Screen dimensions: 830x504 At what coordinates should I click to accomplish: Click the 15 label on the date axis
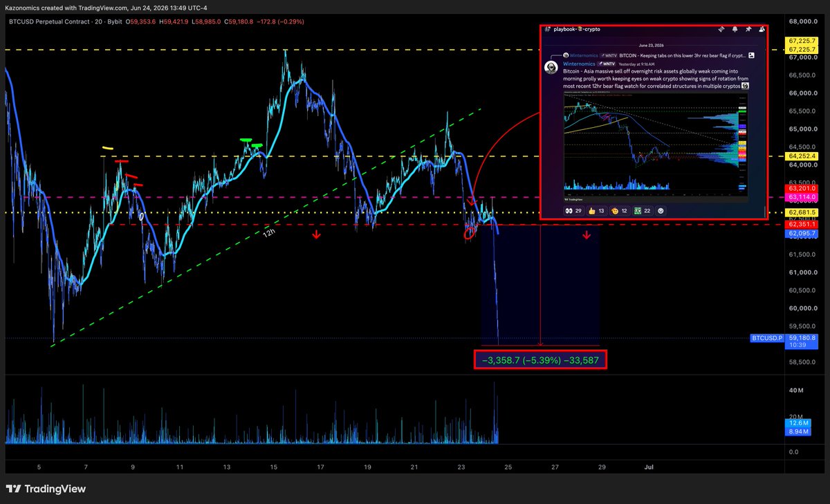[x=274, y=467]
